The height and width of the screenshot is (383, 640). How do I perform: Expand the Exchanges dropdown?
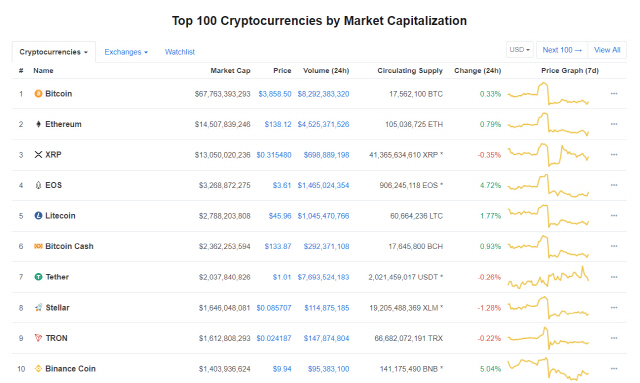coord(126,52)
